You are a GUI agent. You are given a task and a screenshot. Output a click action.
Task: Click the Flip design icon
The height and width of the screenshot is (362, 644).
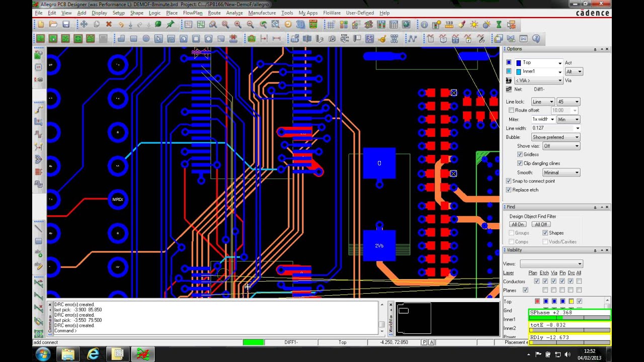(313, 24)
